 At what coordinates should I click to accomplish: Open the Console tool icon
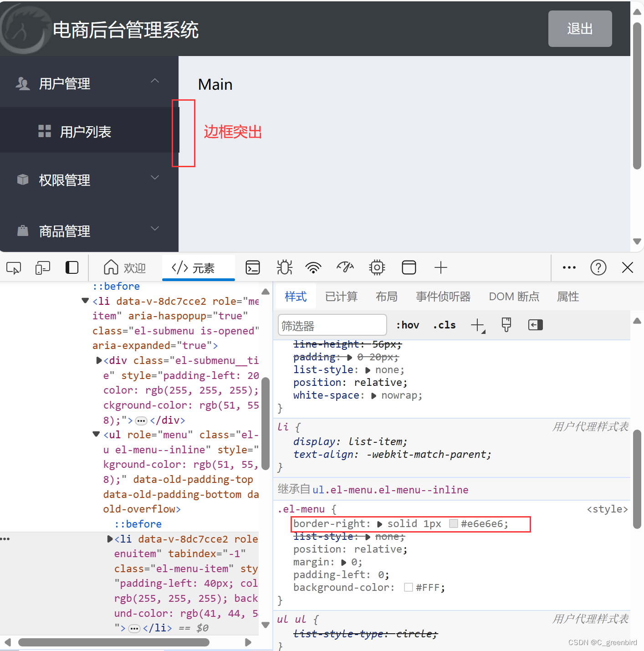click(x=253, y=267)
